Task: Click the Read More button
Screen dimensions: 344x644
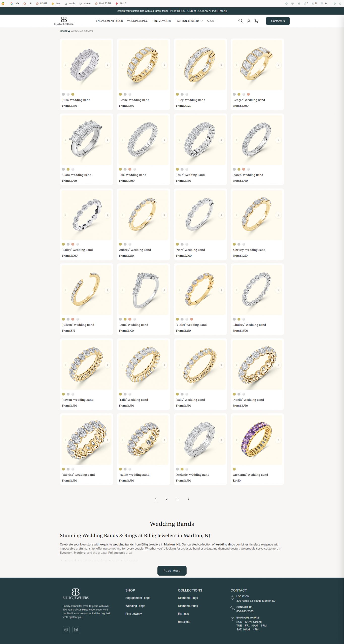Action: [x=172, y=571]
